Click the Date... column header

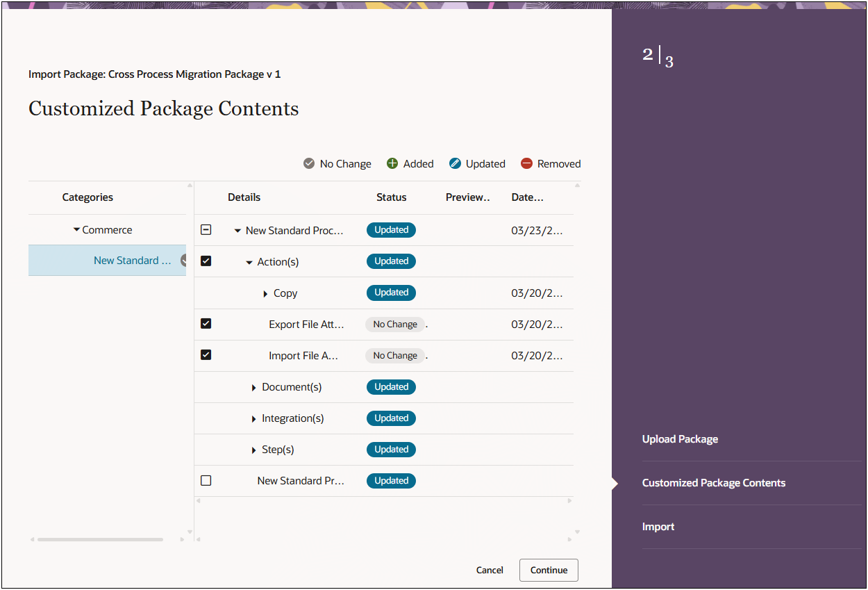(x=528, y=197)
